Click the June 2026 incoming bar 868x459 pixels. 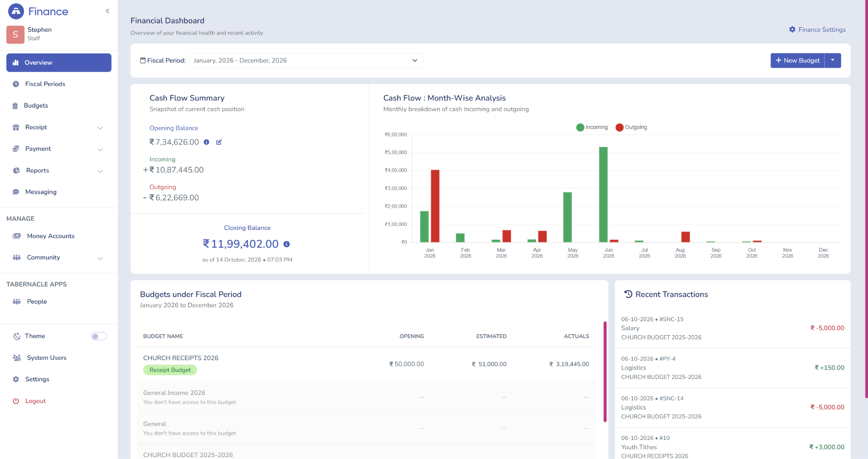click(603, 195)
